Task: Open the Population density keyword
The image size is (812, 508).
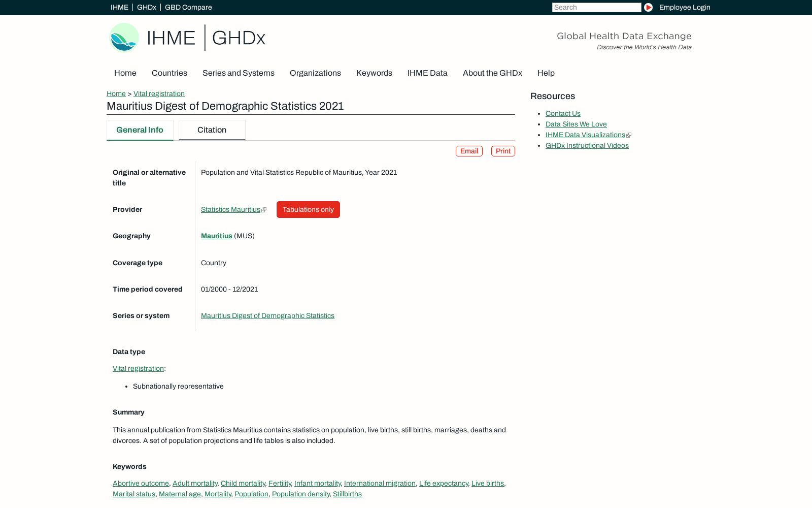Action: tap(300, 494)
